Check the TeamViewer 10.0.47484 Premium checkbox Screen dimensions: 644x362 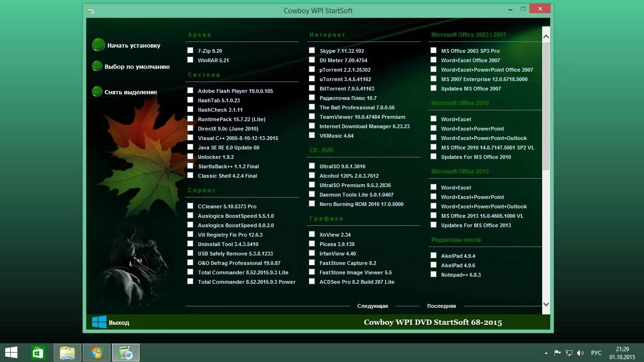click(x=312, y=116)
